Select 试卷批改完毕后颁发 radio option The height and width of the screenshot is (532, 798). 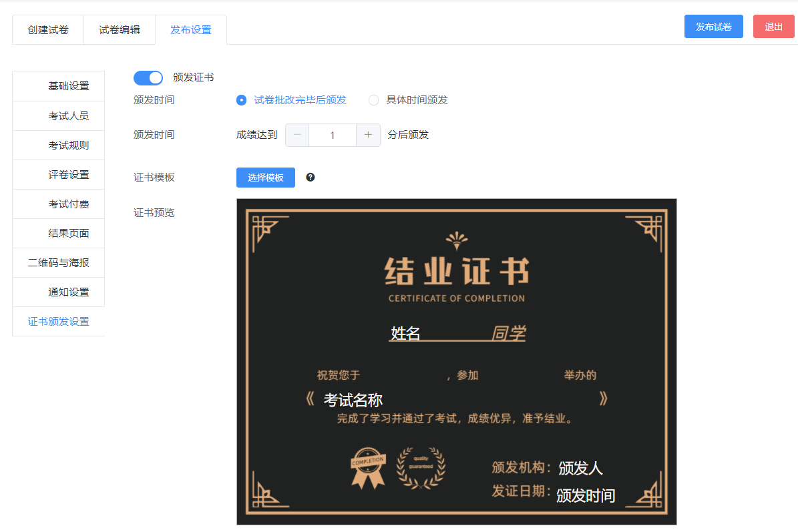[x=292, y=99]
